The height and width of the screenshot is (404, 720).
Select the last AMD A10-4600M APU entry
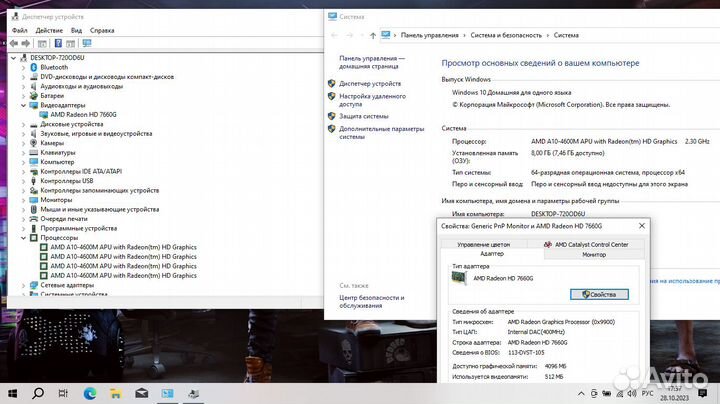coord(123,275)
